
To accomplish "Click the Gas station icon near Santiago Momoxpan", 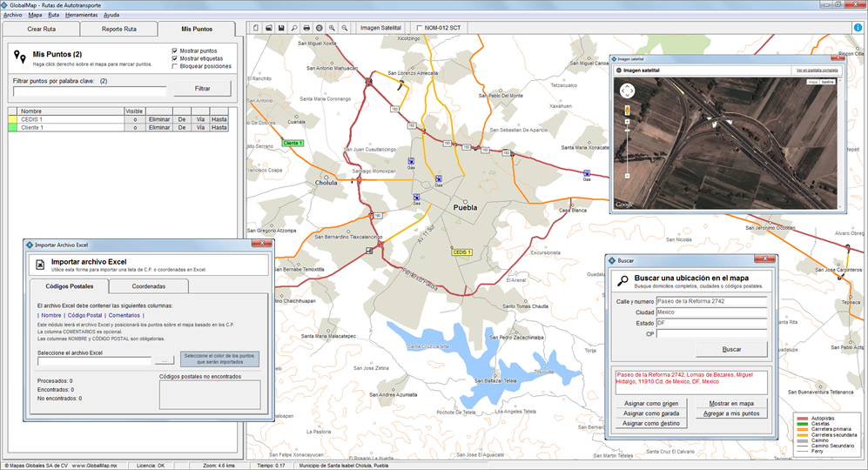I will coord(411,162).
